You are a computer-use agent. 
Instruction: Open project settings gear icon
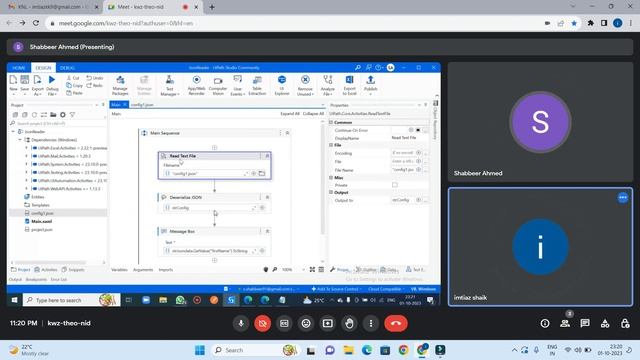pos(62,115)
